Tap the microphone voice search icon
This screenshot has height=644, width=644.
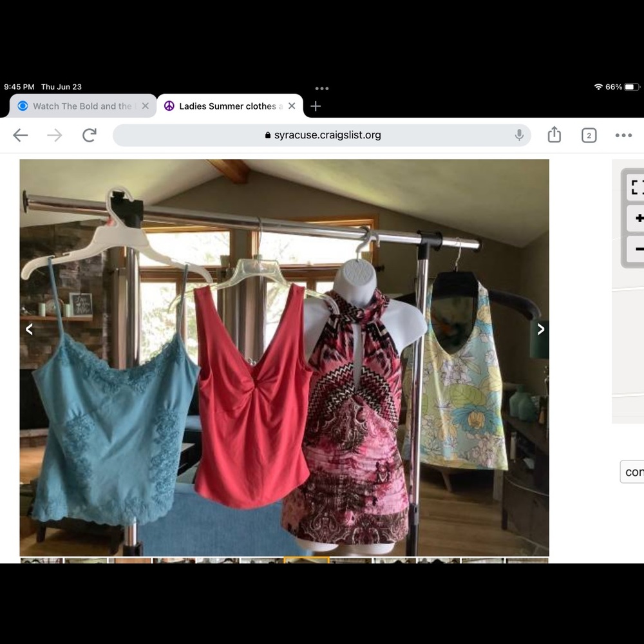(x=519, y=135)
